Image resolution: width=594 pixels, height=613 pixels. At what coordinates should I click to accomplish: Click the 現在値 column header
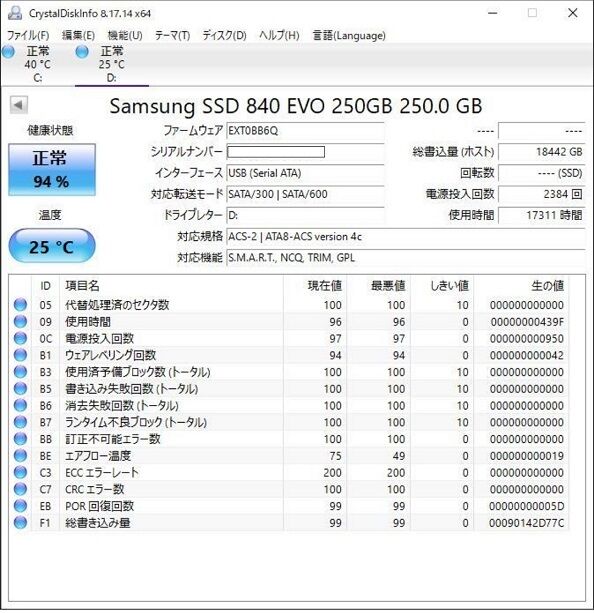tap(315, 286)
